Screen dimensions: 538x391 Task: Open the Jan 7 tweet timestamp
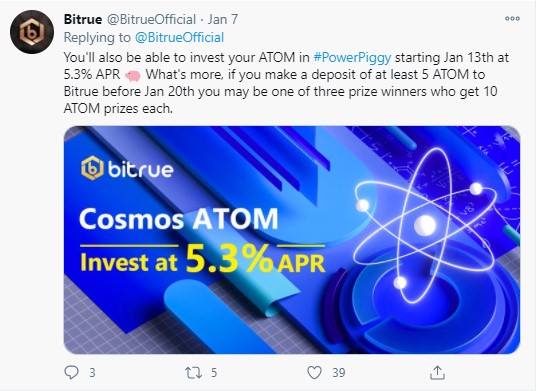pos(222,19)
